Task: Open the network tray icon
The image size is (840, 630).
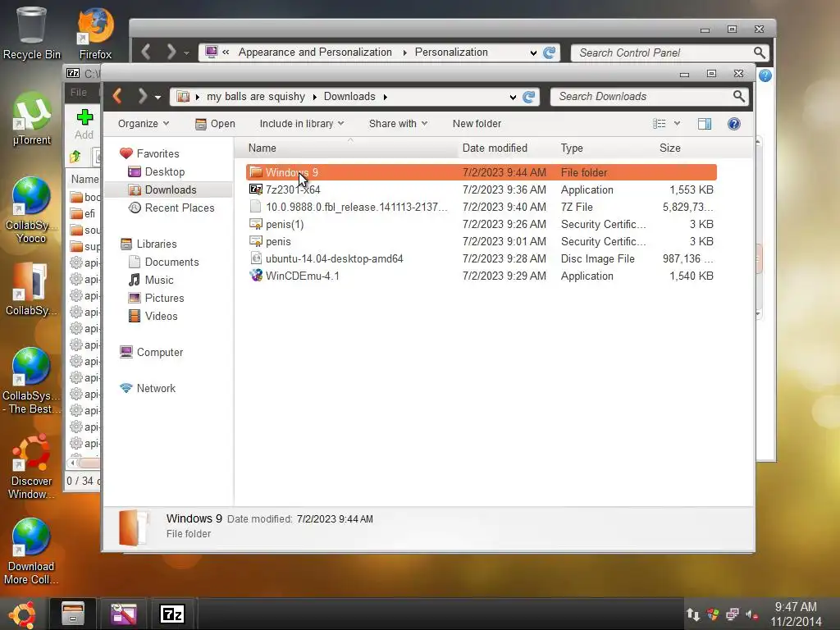Action: 732,614
